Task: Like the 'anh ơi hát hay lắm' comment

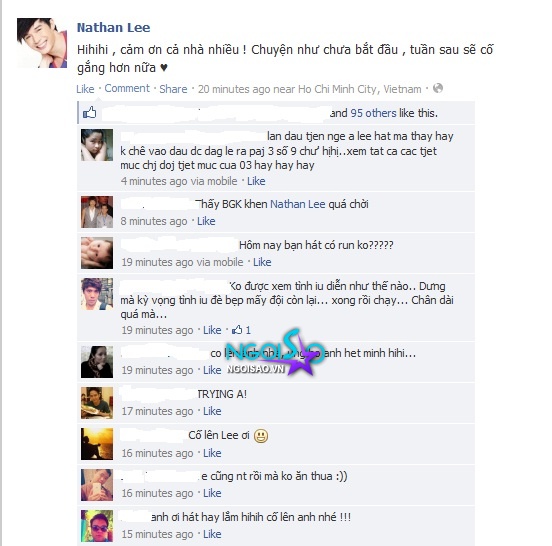Action: click(212, 534)
